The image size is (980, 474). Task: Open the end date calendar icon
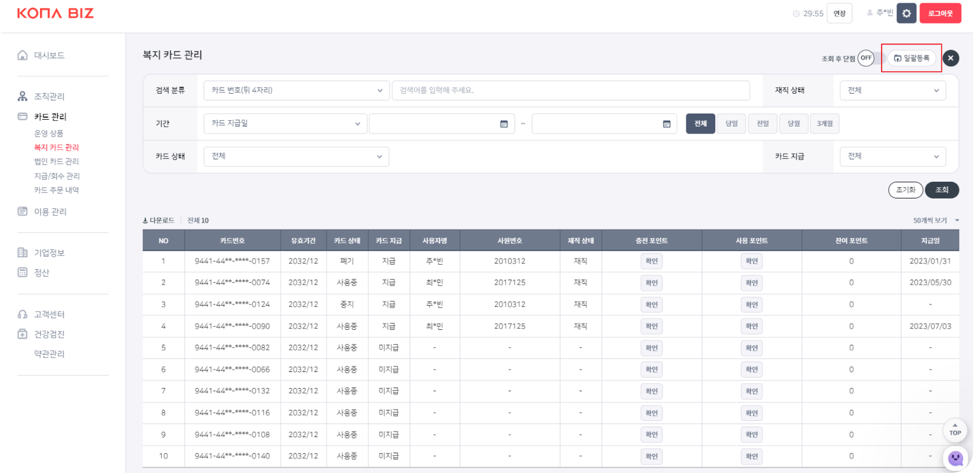point(667,124)
